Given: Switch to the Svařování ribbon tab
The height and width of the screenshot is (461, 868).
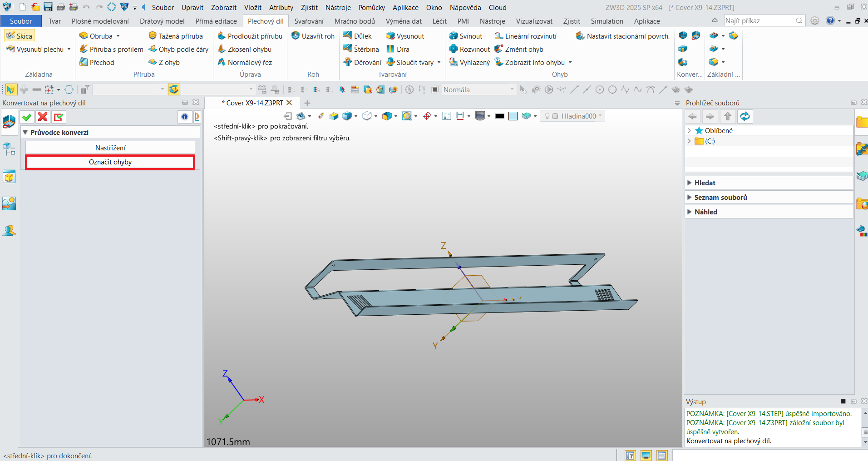Looking at the screenshot, I should coord(309,21).
